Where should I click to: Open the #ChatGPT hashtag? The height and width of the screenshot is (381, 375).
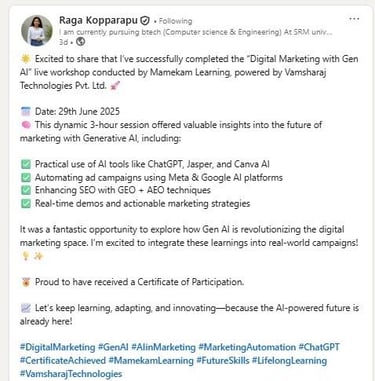(319, 347)
